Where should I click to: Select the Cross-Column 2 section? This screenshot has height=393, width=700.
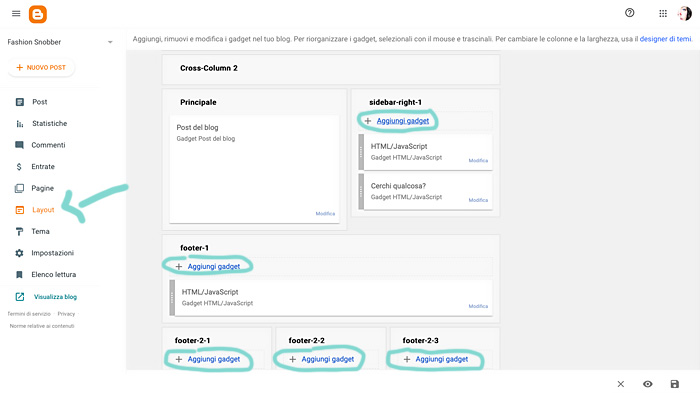[331, 69]
